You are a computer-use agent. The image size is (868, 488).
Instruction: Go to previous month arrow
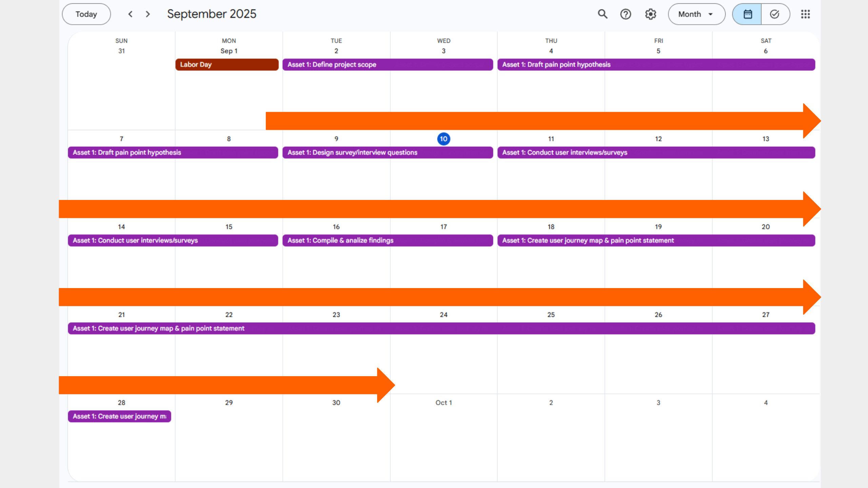130,14
